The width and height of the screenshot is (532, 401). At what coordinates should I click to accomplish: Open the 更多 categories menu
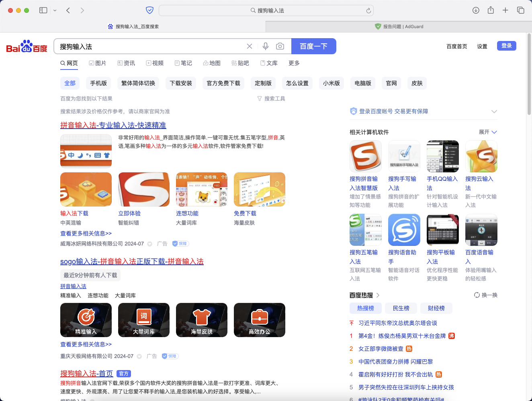[294, 63]
